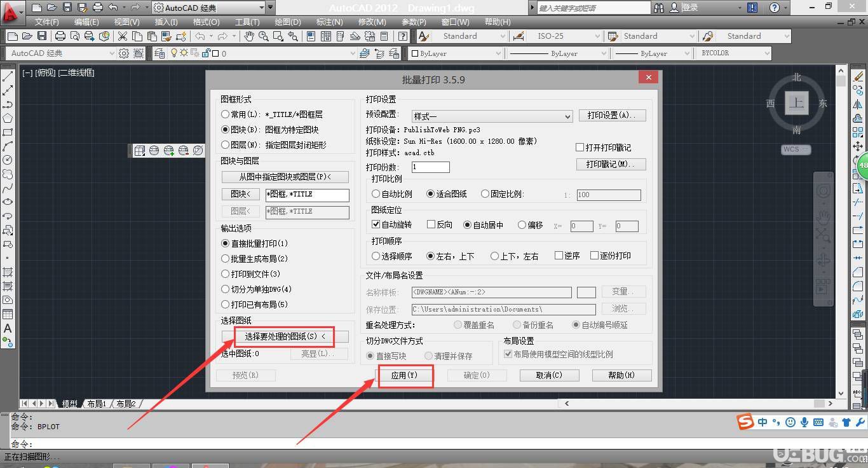Switch to the 布局1 layout tab

[x=96, y=404]
